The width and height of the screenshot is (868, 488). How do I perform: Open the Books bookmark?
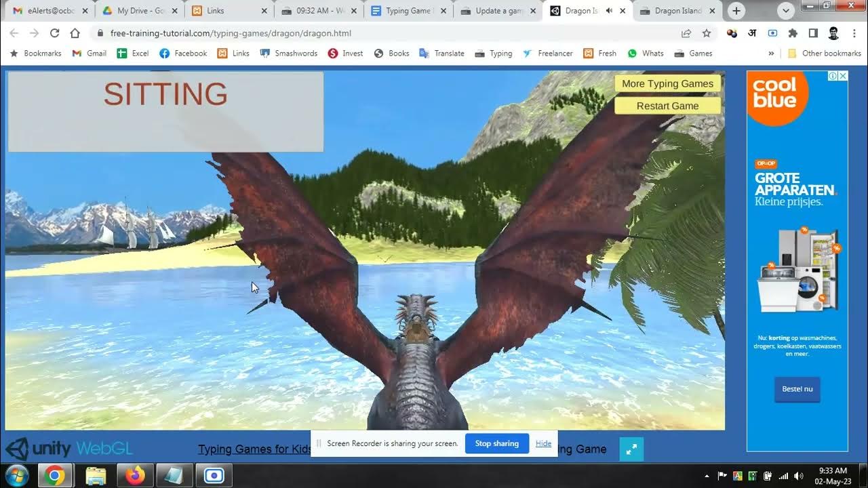pyautogui.click(x=392, y=53)
